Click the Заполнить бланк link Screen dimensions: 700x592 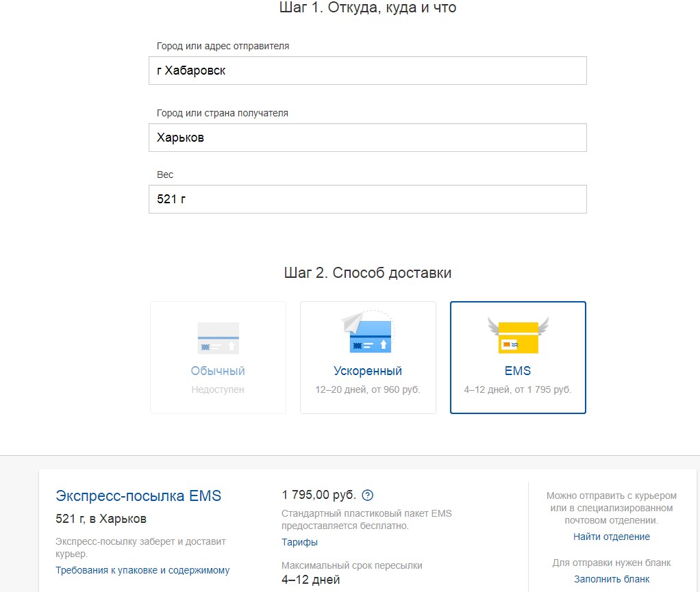coord(612,579)
